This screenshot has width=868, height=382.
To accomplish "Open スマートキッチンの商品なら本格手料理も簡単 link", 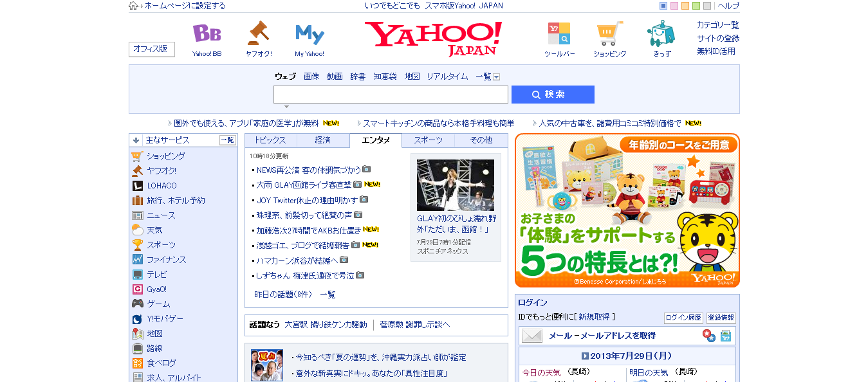I will pos(438,123).
